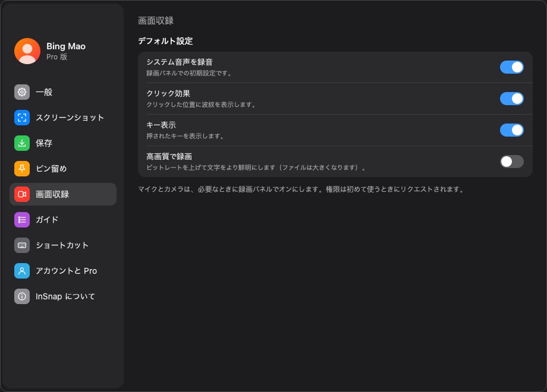Click the orange ピン留め pin icon

tap(22, 169)
